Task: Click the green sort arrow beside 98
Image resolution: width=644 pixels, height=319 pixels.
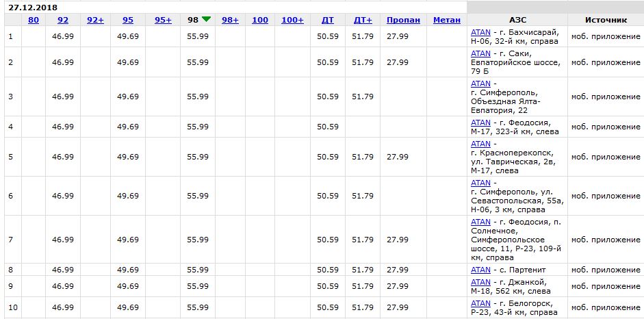Action: tap(206, 19)
